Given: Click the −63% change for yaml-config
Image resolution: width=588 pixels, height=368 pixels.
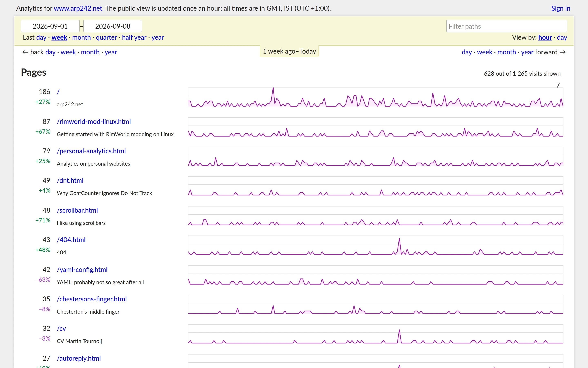Looking at the screenshot, I should (x=43, y=280).
